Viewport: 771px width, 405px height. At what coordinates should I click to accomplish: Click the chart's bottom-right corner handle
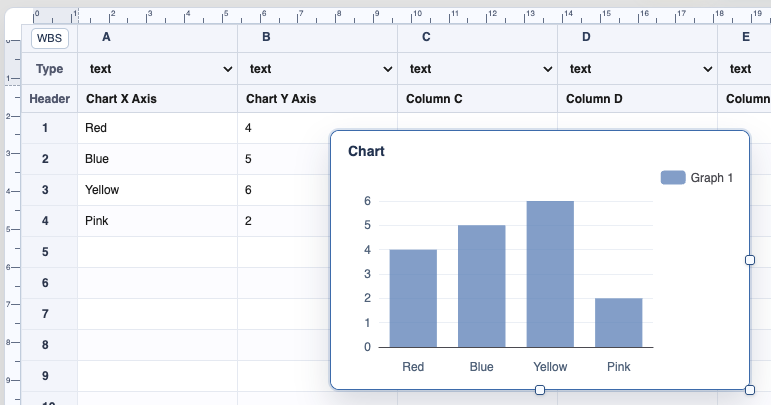point(750,390)
